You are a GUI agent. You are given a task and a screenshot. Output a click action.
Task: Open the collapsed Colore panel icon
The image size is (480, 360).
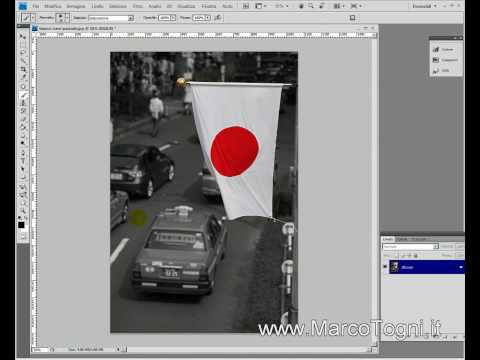tap(436, 49)
